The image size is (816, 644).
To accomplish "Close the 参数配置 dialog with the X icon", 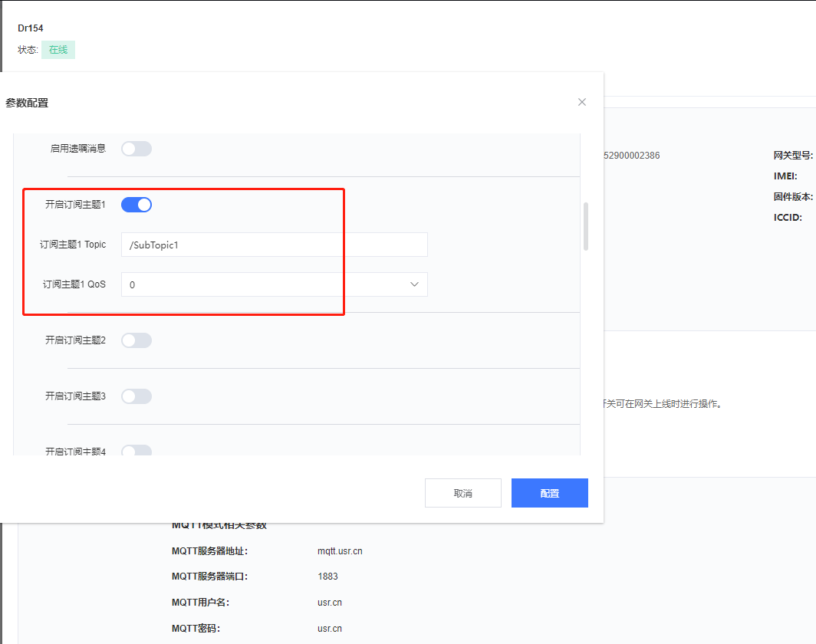I will point(582,102).
